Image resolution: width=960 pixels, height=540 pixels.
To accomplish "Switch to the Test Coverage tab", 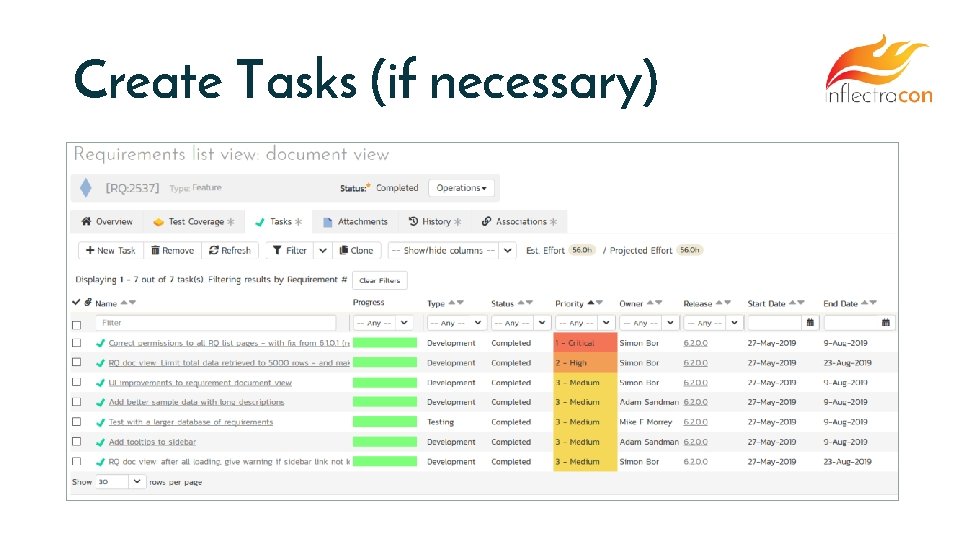I will (x=193, y=222).
